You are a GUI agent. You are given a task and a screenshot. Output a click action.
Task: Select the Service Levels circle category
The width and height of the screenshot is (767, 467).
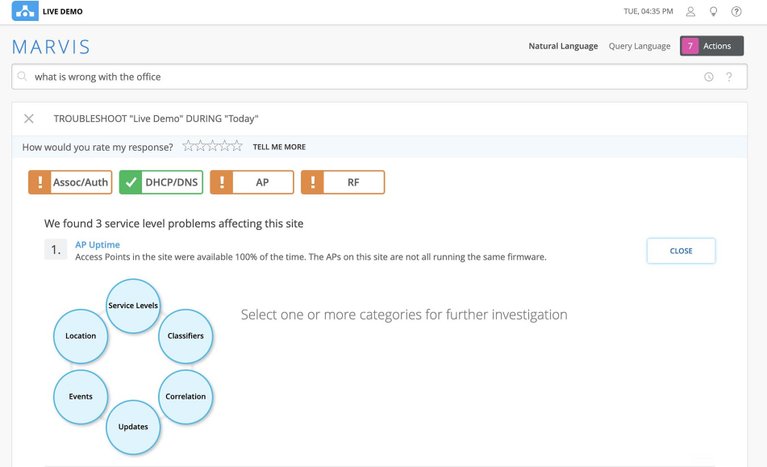pyautogui.click(x=133, y=305)
